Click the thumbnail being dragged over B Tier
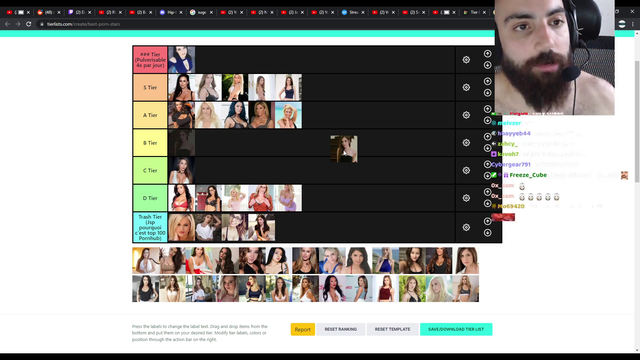 (x=344, y=149)
